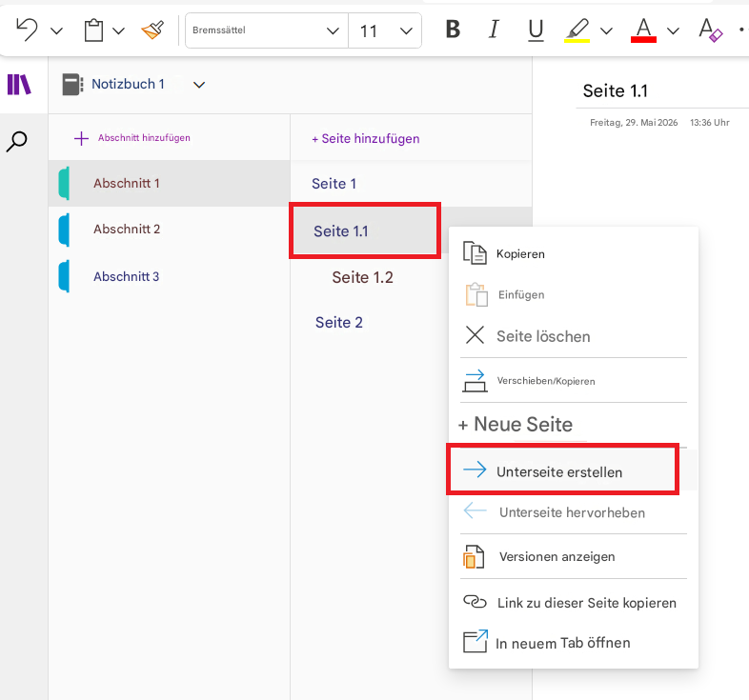The image size is (749, 700).
Task: Toggle Italic formatting
Action: tap(494, 30)
